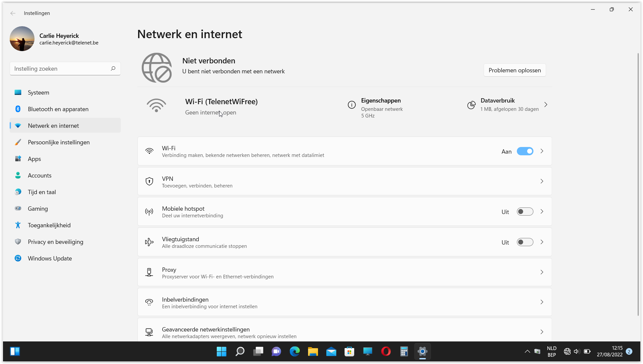Viewport: 643px width, 364px height.
Task: Click the Dataverbruik pie chart icon
Action: (471, 105)
